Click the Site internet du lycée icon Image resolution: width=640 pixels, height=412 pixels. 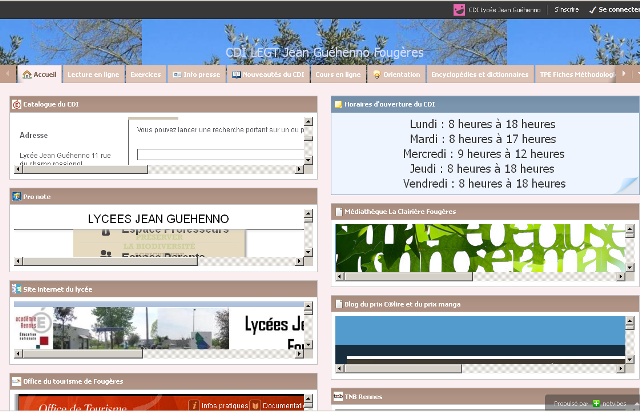tap(17, 289)
